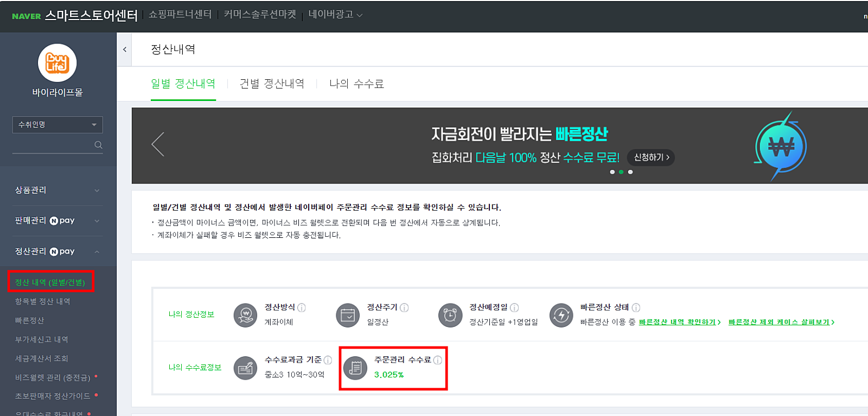Collapse the 정산관리 sidebar menu
This screenshot has width=868, height=416.
coord(58,251)
